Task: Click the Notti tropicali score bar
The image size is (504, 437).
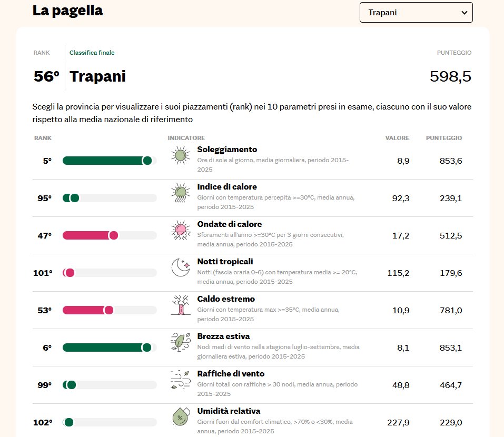Action: pos(109,273)
